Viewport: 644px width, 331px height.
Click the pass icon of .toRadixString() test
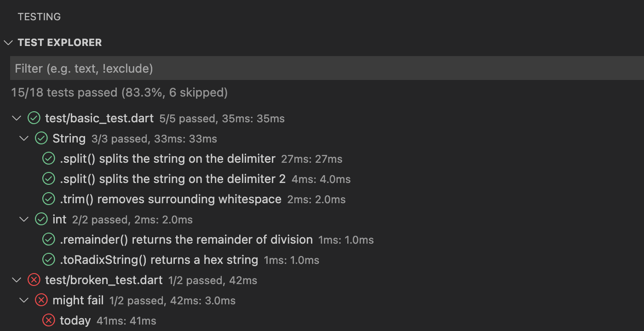(x=49, y=260)
